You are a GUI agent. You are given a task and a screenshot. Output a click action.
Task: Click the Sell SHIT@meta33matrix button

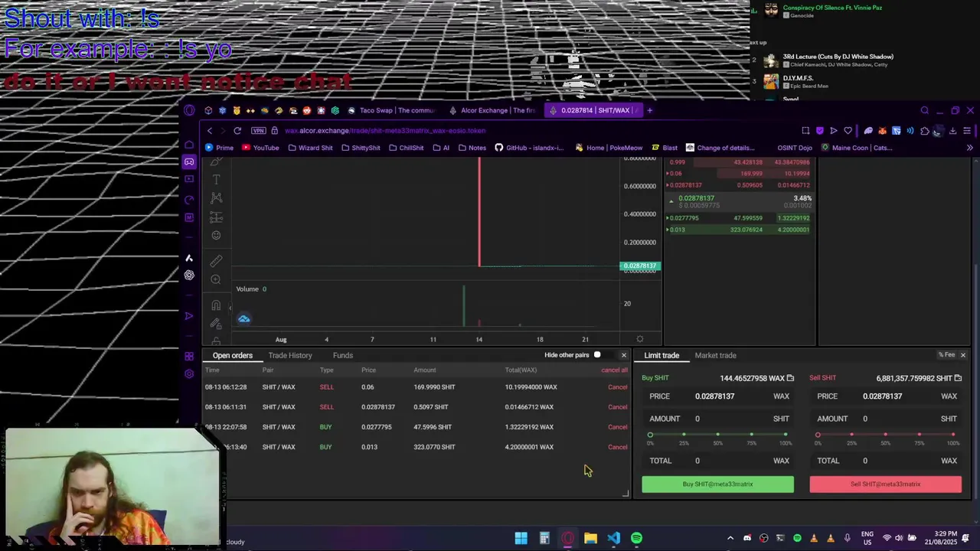click(885, 484)
